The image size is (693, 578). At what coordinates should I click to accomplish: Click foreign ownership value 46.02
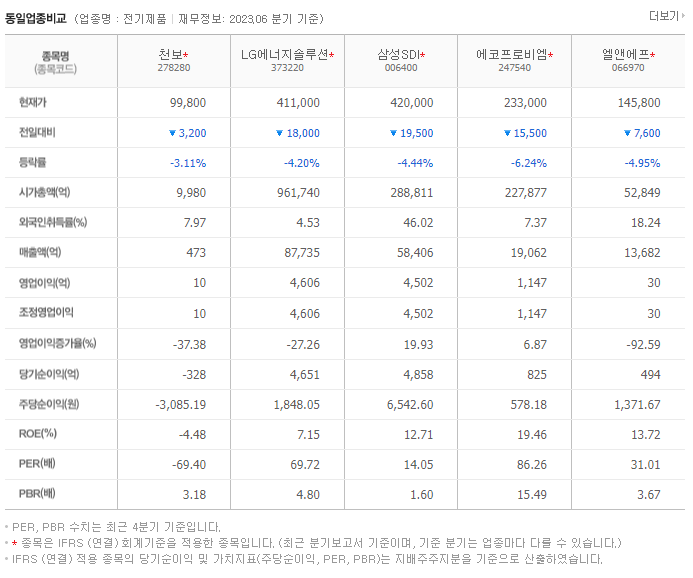[418, 223]
